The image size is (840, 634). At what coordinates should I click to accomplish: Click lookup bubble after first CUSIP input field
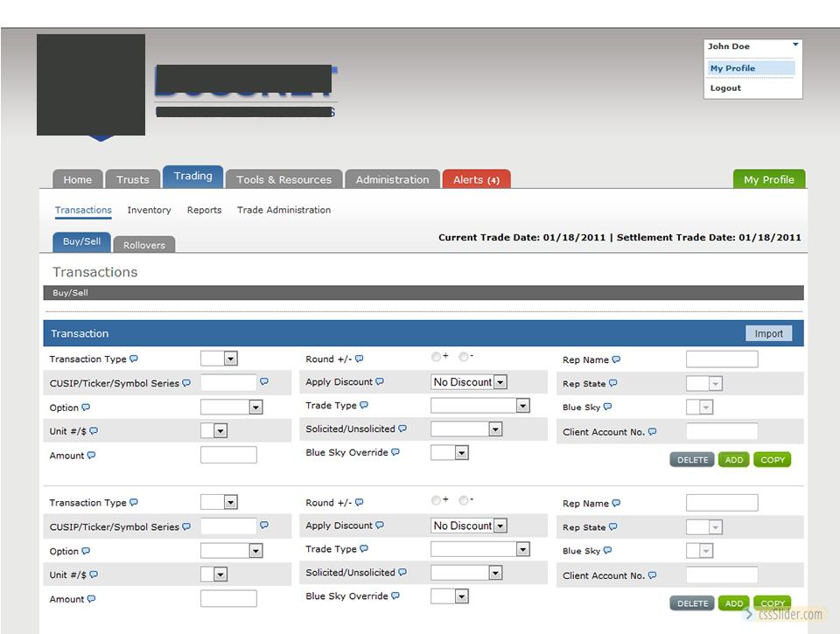pyautogui.click(x=264, y=381)
